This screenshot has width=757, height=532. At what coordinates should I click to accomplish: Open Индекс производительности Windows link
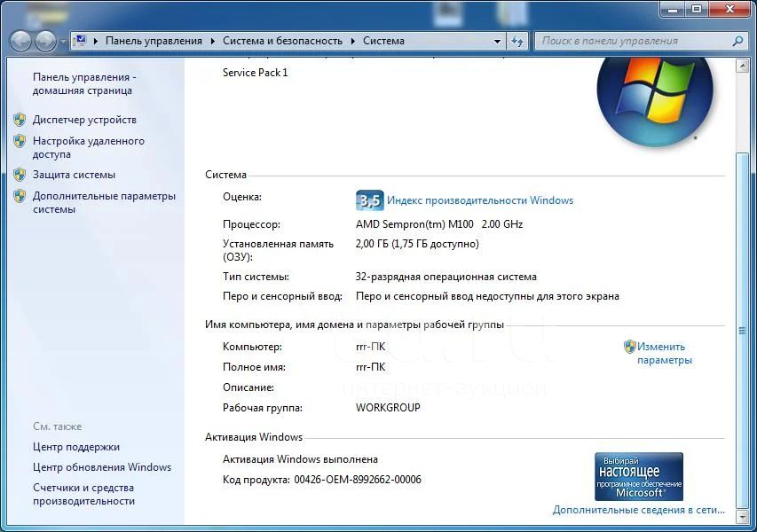(x=480, y=200)
